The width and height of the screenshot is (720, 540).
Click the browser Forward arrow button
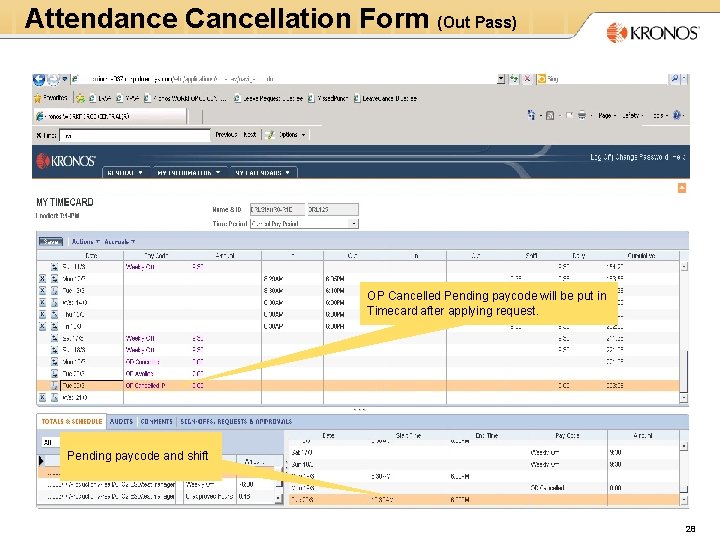[x=53, y=80]
